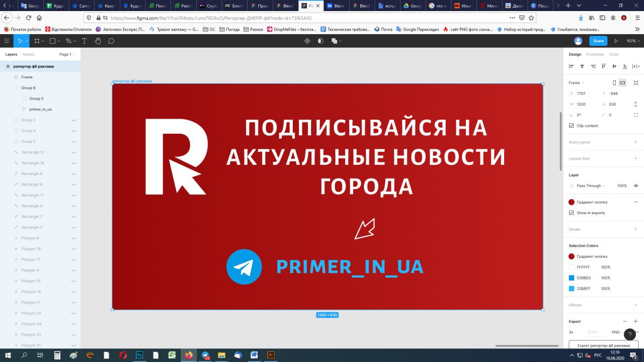This screenshot has height=362, width=644.
Task: Click the Boolean operations icon
Action: point(334,41)
